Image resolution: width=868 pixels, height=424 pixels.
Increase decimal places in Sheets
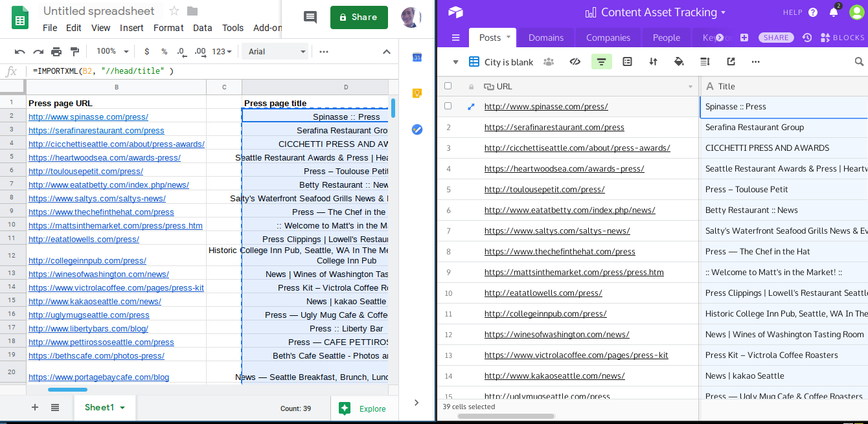pos(200,52)
